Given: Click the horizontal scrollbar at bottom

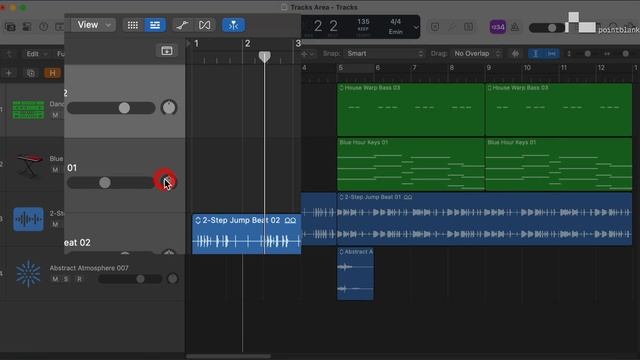Looking at the screenshot, I should point(229,356).
